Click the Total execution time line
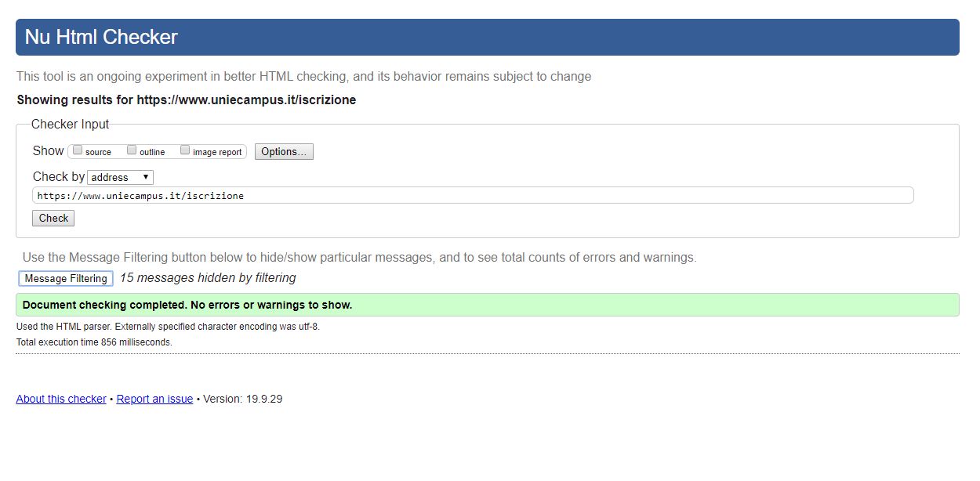 (x=94, y=342)
